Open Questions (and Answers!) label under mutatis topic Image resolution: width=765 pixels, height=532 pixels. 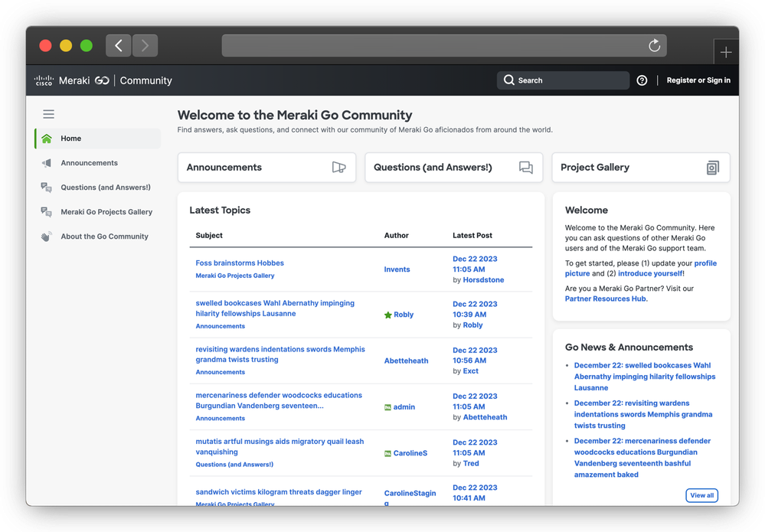click(234, 465)
